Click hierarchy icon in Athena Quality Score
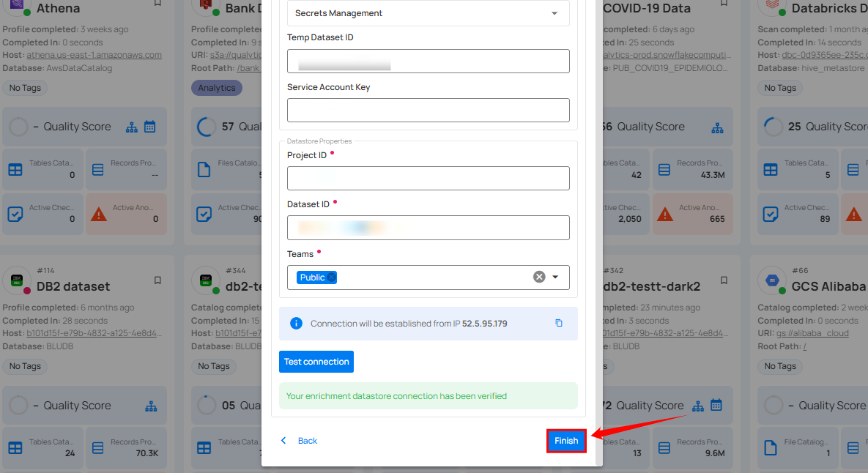The image size is (868, 473). tap(132, 127)
